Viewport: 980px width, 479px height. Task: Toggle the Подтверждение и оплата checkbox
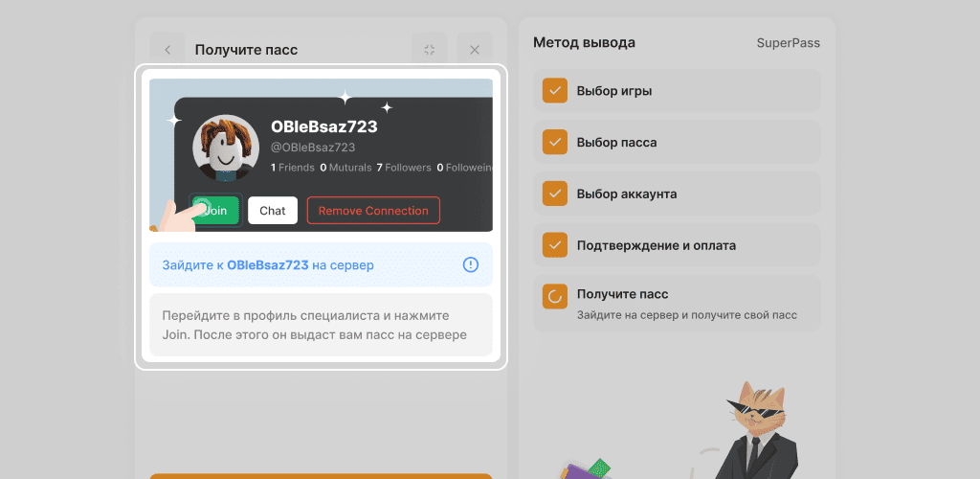[555, 245]
